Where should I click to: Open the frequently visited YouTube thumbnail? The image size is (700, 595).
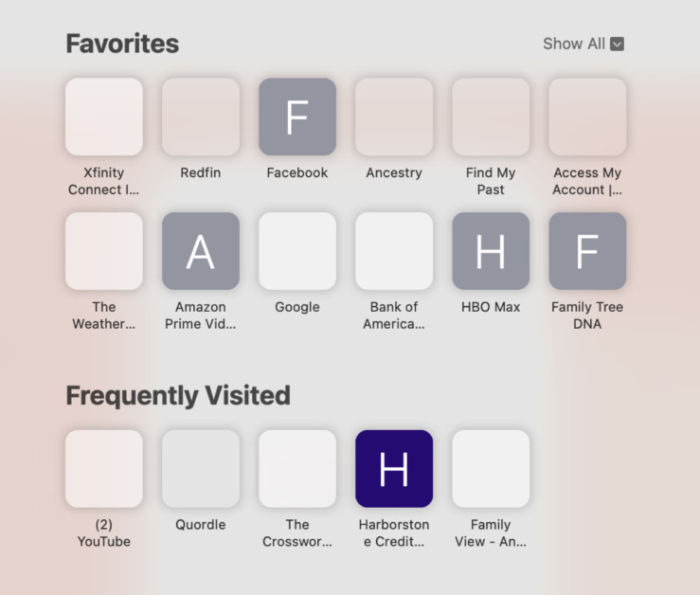(104, 469)
